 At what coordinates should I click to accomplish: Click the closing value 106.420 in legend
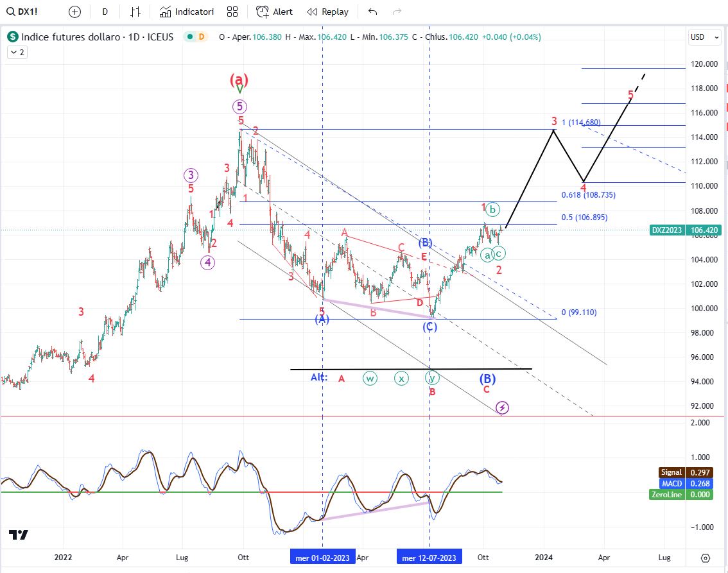pos(464,37)
